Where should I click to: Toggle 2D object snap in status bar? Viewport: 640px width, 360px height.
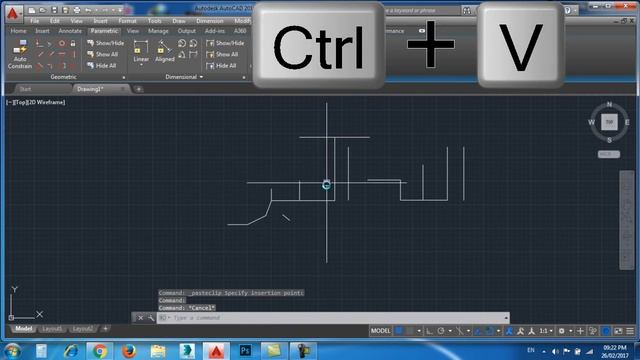pyautogui.click(x=489, y=331)
